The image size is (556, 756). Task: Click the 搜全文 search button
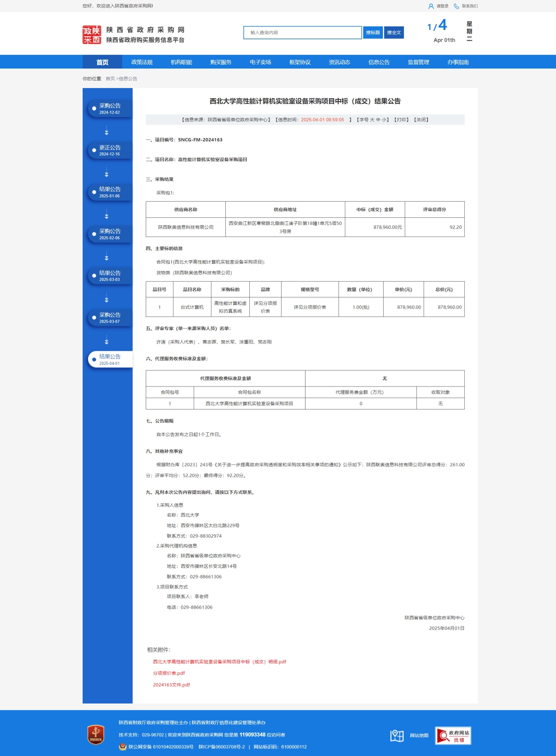393,33
